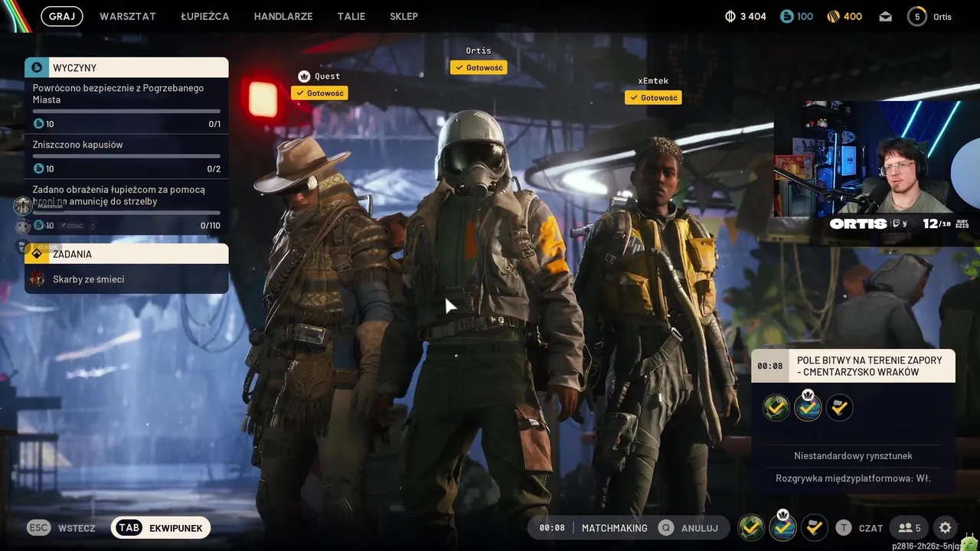Select feat 'Powrócono bezpiecznie z Pogrzebanego Miasta'
The width and height of the screenshot is (980, 551).
(x=126, y=106)
